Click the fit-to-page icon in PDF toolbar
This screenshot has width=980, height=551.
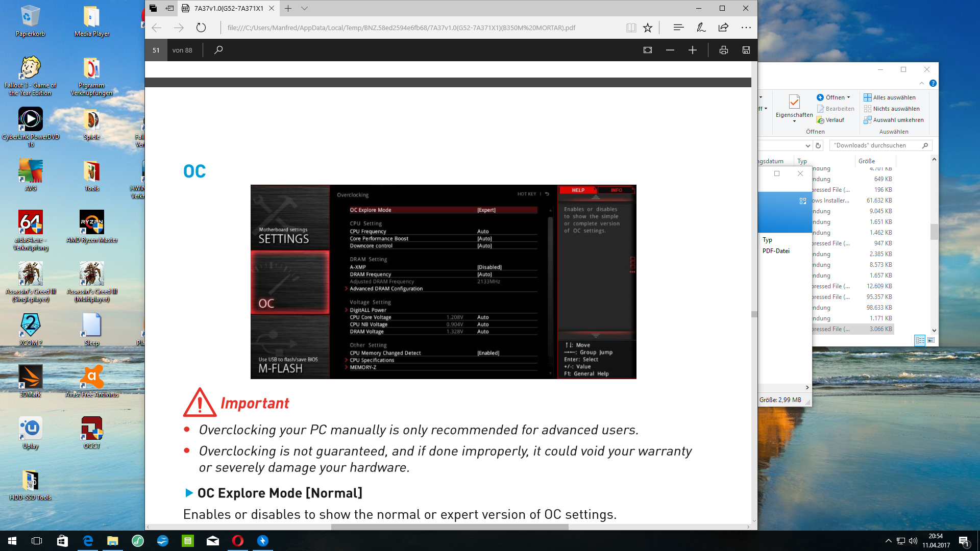(648, 50)
